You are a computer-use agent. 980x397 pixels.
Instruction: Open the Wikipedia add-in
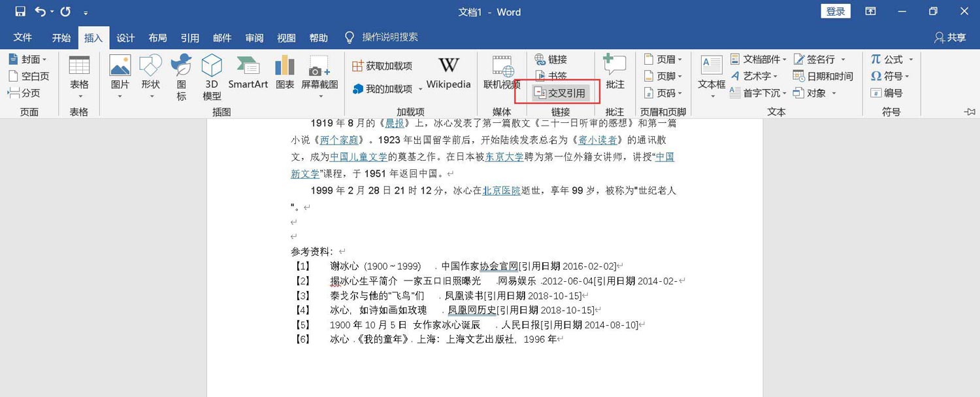tap(448, 73)
